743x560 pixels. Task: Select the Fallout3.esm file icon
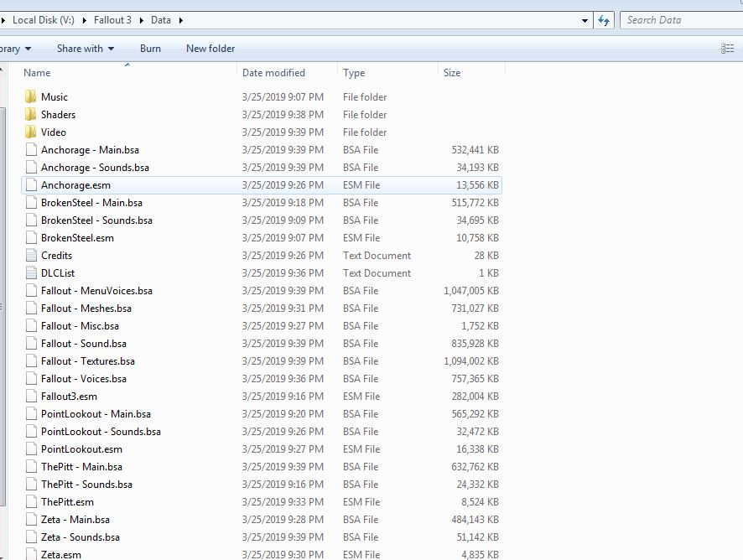pos(31,396)
